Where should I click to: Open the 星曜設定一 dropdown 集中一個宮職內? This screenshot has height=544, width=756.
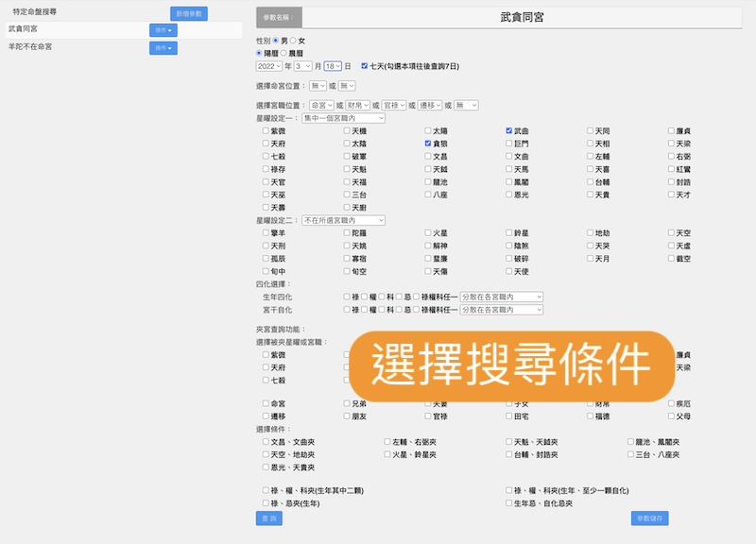click(343, 118)
